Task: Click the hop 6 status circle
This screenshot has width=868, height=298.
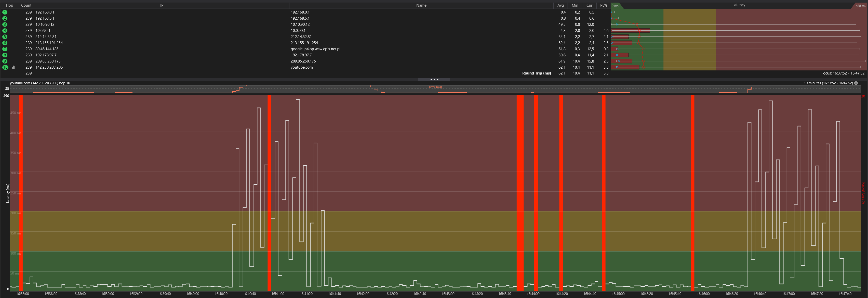Action: (x=5, y=43)
